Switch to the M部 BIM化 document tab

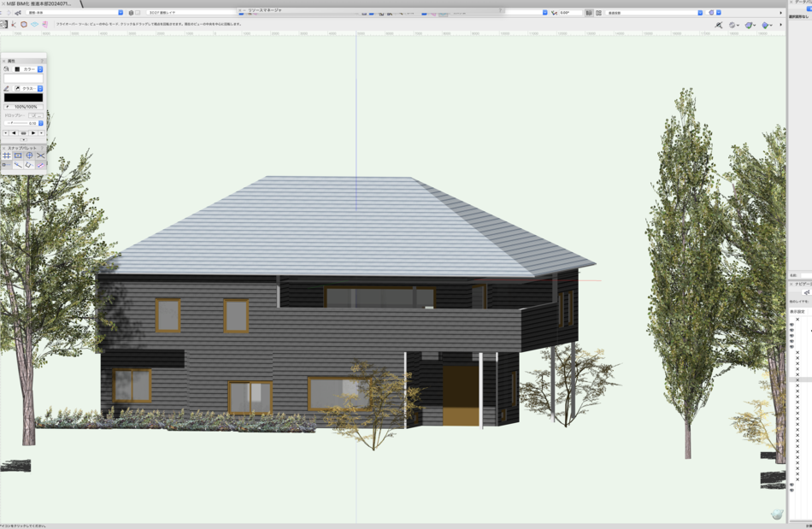[x=38, y=3]
